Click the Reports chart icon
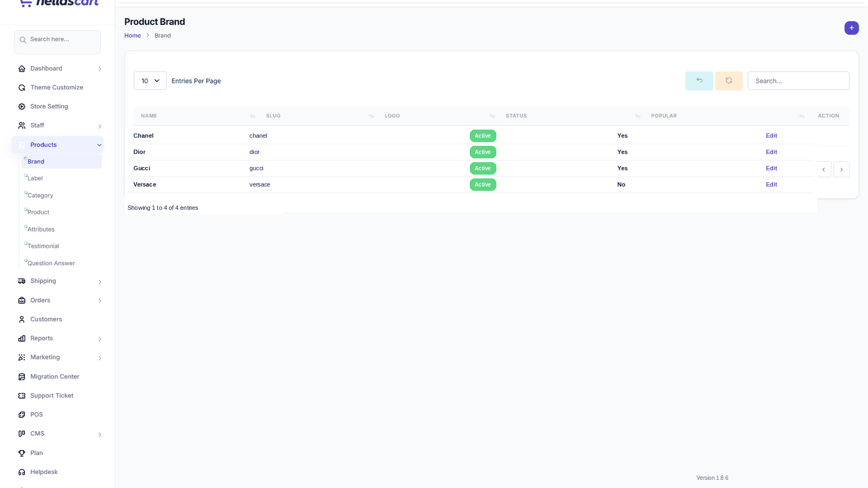 pyautogui.click(x=22, y=338)
